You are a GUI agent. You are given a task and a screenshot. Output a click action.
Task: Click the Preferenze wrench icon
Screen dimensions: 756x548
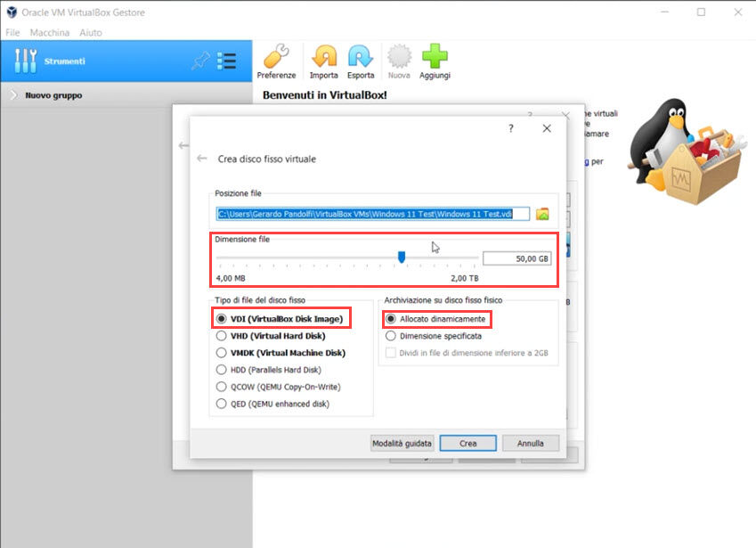pyautogui.click(x=276, y=57)
